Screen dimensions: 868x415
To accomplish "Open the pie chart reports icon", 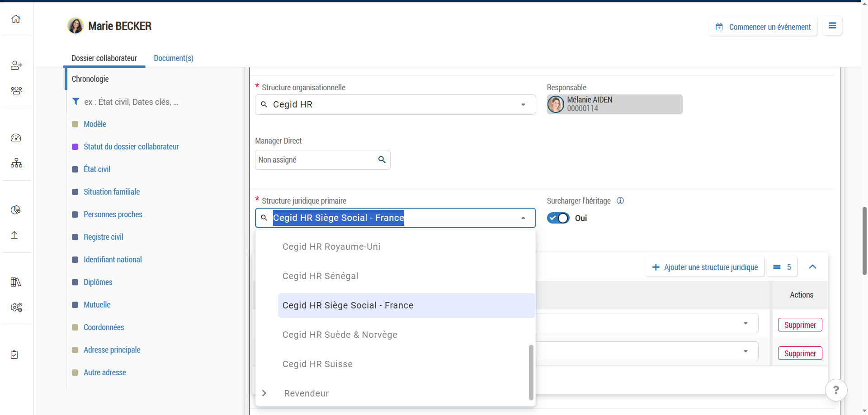I will (16, 210).
